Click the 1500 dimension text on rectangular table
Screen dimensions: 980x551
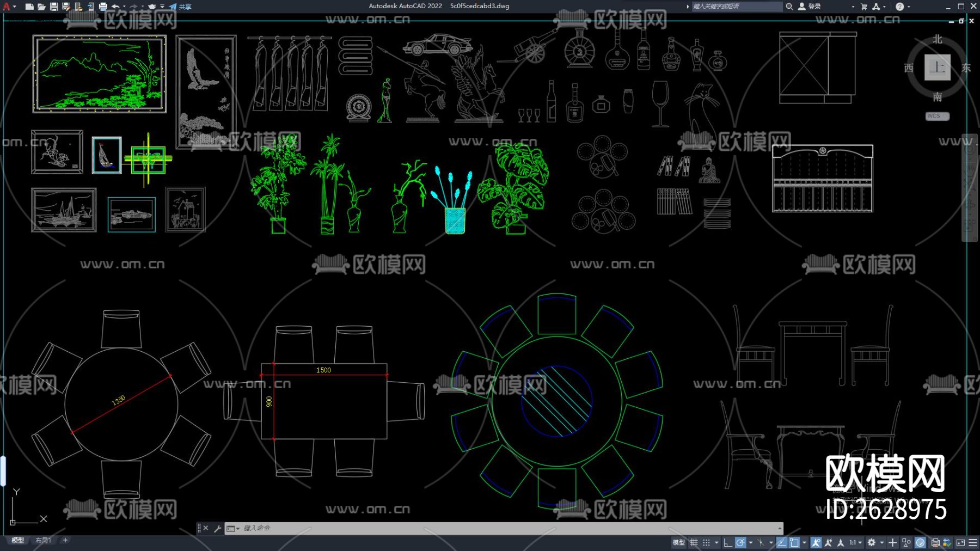[x=323, y=370]
